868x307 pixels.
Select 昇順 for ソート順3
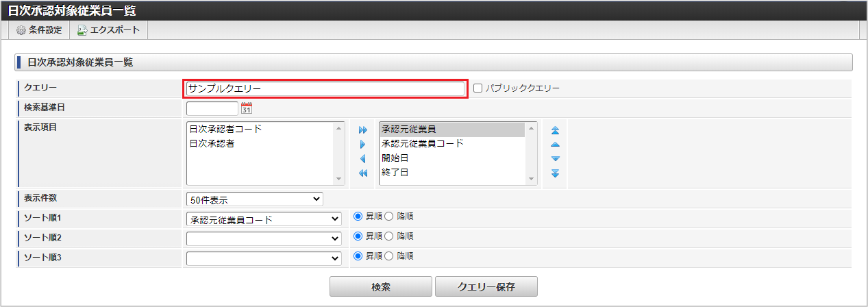tap(358, 256)
